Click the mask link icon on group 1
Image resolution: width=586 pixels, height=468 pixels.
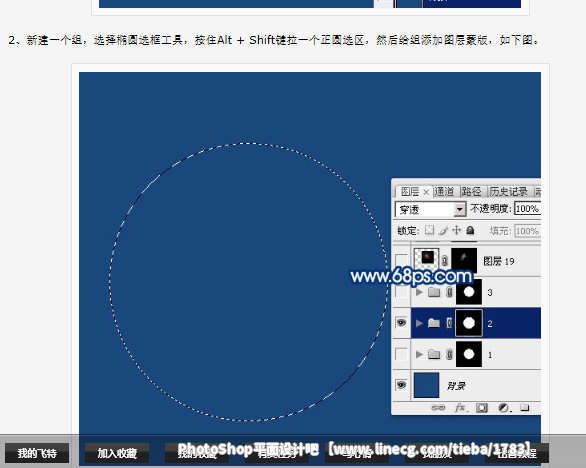pos(449,354)
